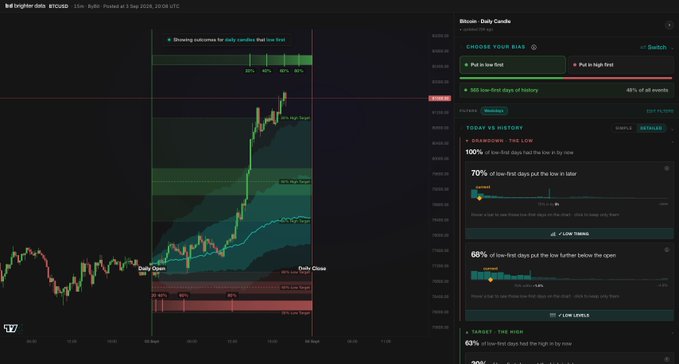Click the Bitcoin - Daily Candle title
Image resolution: width=679 pixels, height=364 pixels.
point(485,21)
